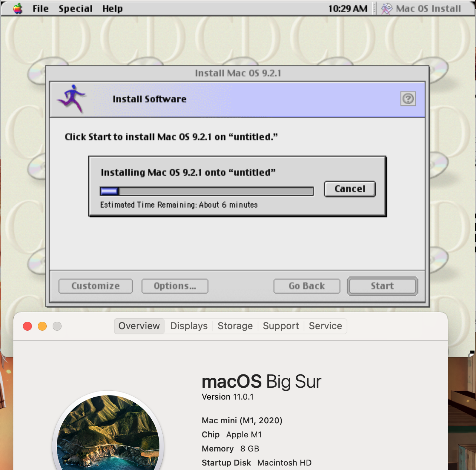Click the Chip Apple M1 line
Image resolution: width=476 pixels, height=470 pixels.
click(232, 434)
